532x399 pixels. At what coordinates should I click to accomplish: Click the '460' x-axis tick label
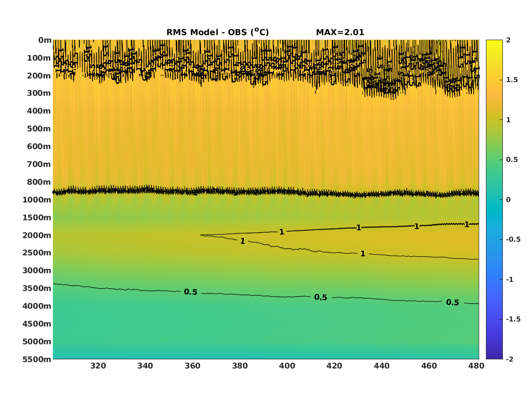pyautogui.click(x=429, y=366)
